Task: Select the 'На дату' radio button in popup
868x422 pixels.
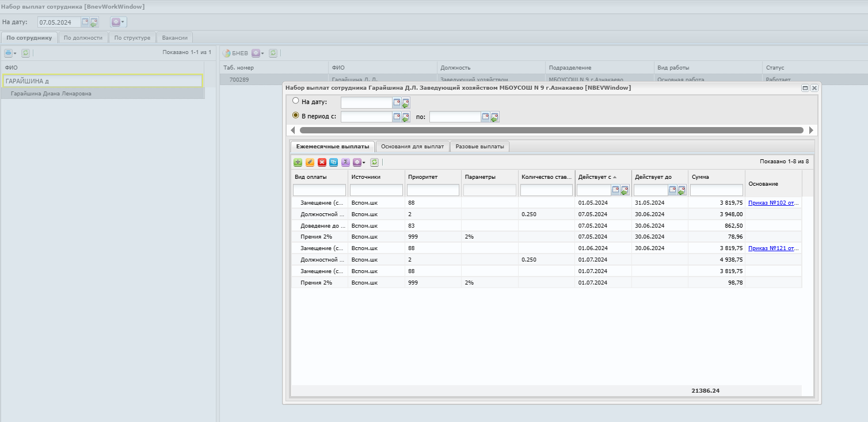Action: [x=296, y=101]
